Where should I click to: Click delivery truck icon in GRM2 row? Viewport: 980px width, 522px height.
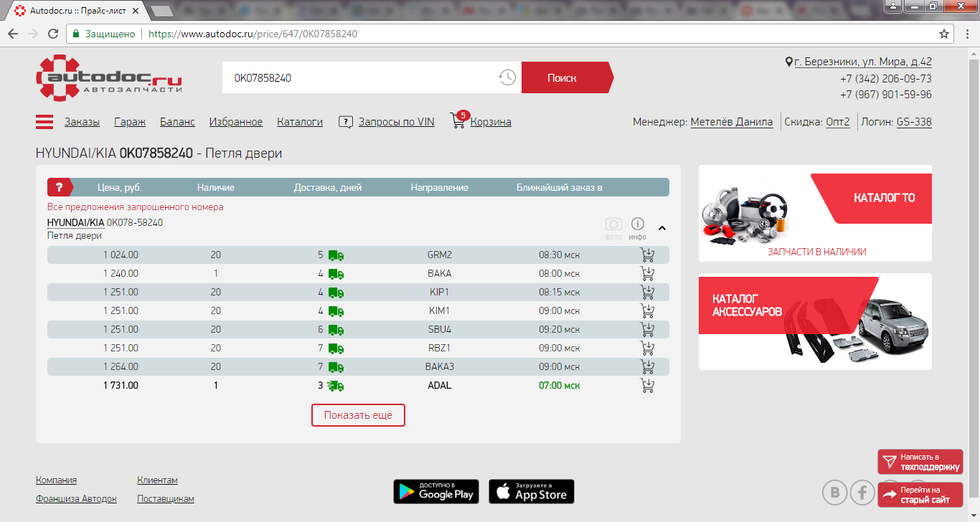[x=336, y=255]
